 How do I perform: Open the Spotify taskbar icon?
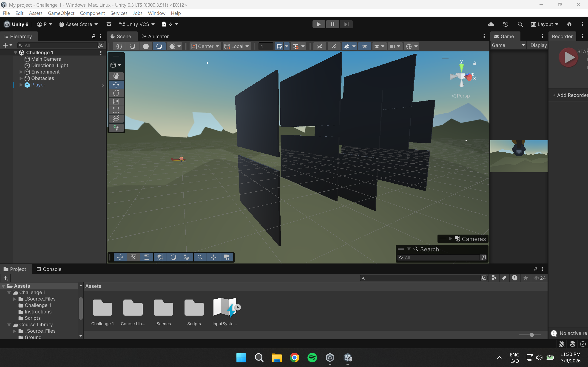(x=312, y=358)
